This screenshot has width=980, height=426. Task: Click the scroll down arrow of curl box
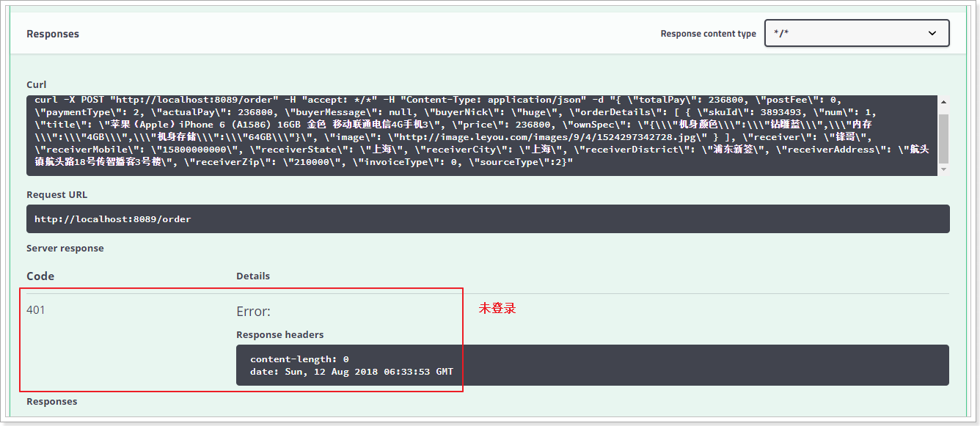tap(943, 169)
